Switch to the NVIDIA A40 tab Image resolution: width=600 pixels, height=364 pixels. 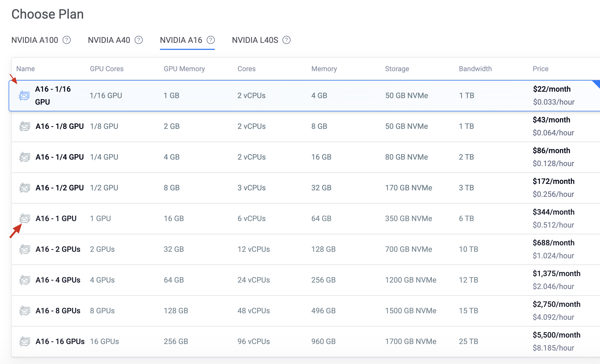(109, 40)
